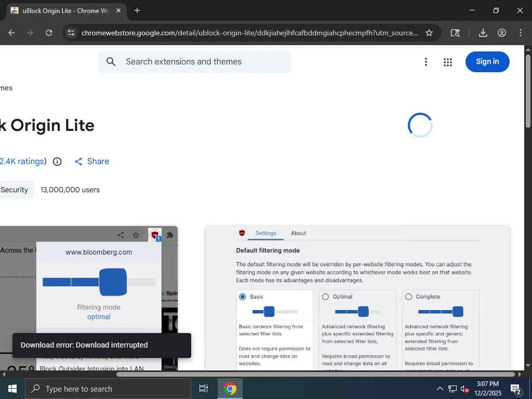This screenshot has width=532, height=399.
Task: Click the Settings tab in the screenshot
Action: pos(265,233)
